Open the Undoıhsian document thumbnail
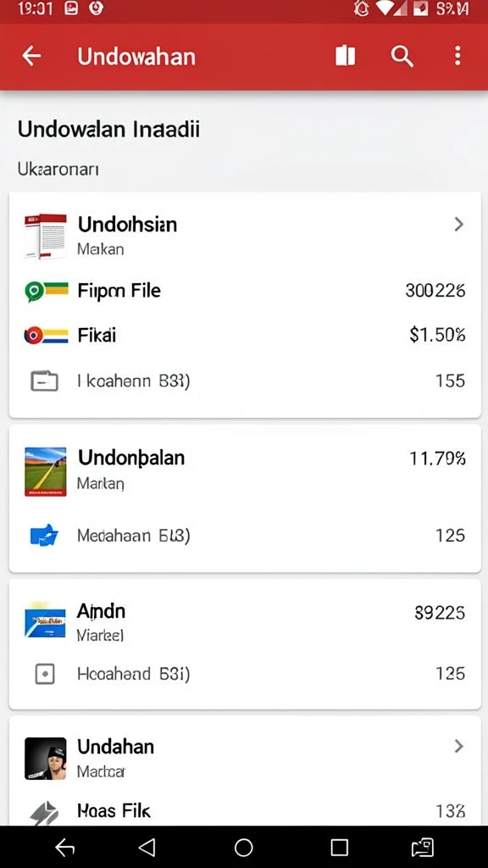488x868 pixels. coord(46,236)
